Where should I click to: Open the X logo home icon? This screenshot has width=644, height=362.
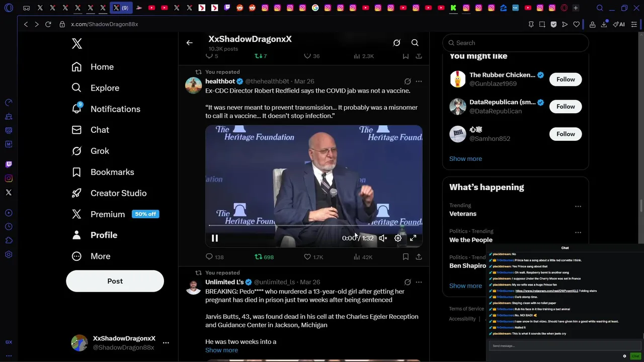pos(76,43)
